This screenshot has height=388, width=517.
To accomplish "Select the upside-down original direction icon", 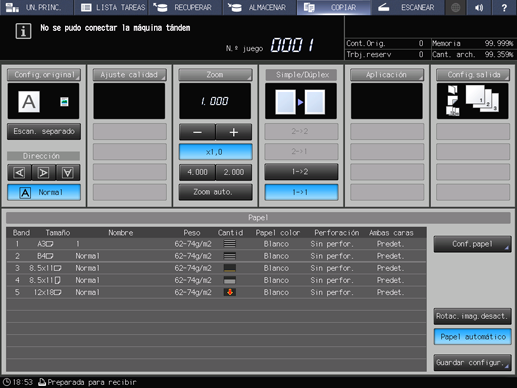I will tap(68, 173).
